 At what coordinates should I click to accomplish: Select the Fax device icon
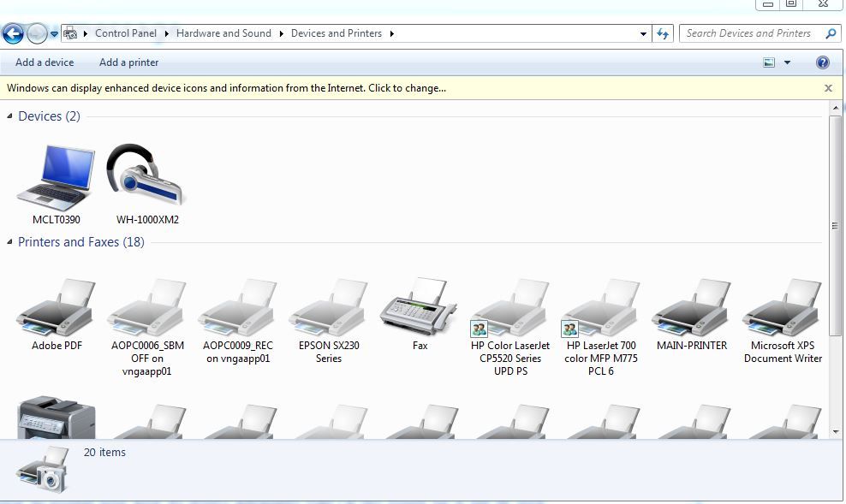point(420,308)
